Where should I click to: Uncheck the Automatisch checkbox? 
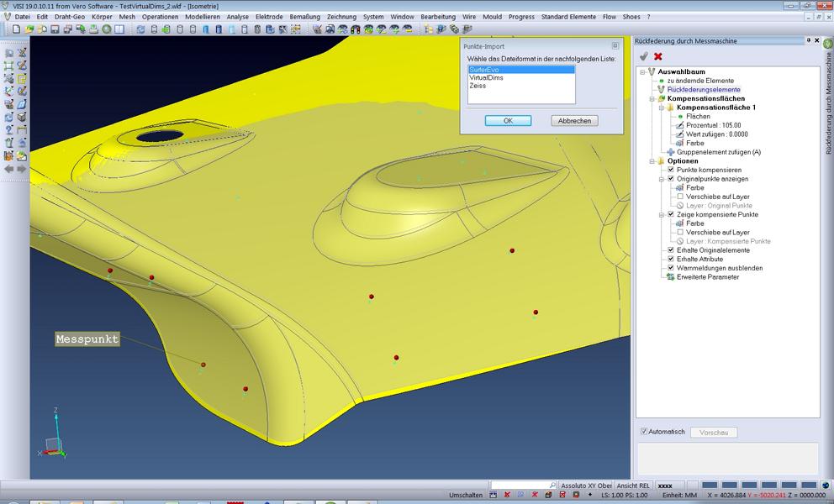point(644,432)
